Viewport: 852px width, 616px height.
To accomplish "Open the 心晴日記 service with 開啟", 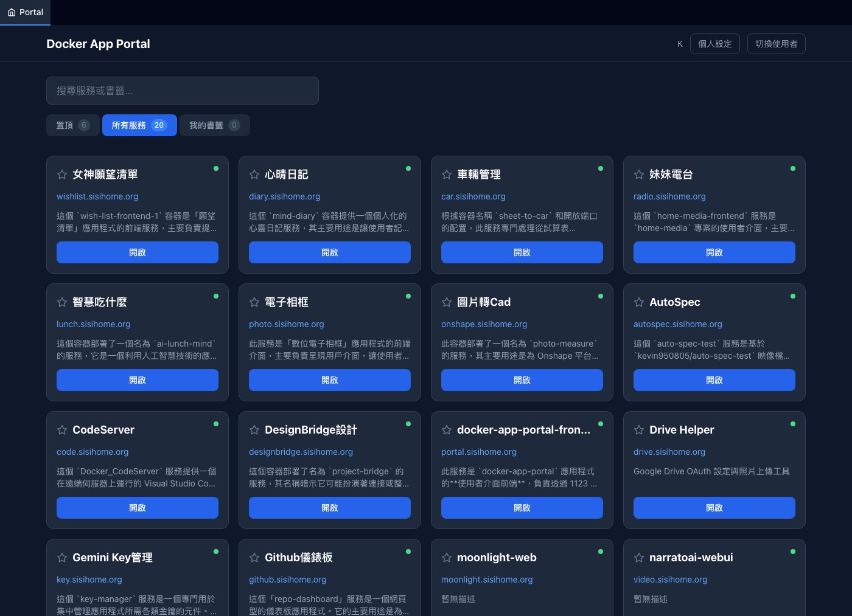I will pyautogui.click(x=330, y=252).
